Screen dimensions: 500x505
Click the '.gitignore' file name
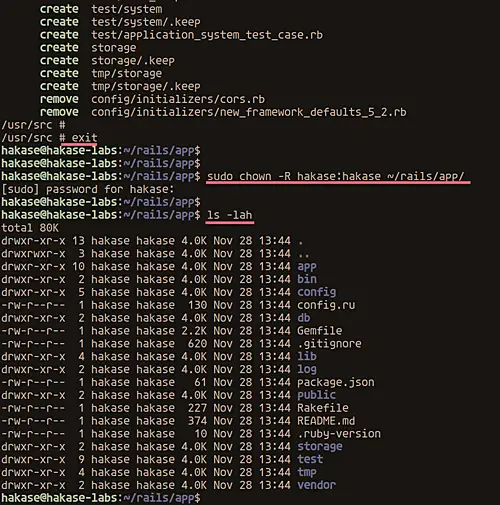coord(329,344)
